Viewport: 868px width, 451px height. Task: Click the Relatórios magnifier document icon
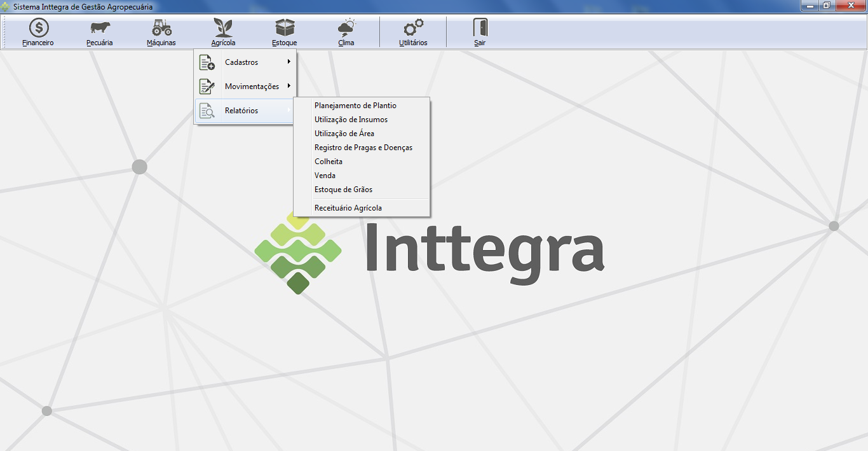[207, 111]
